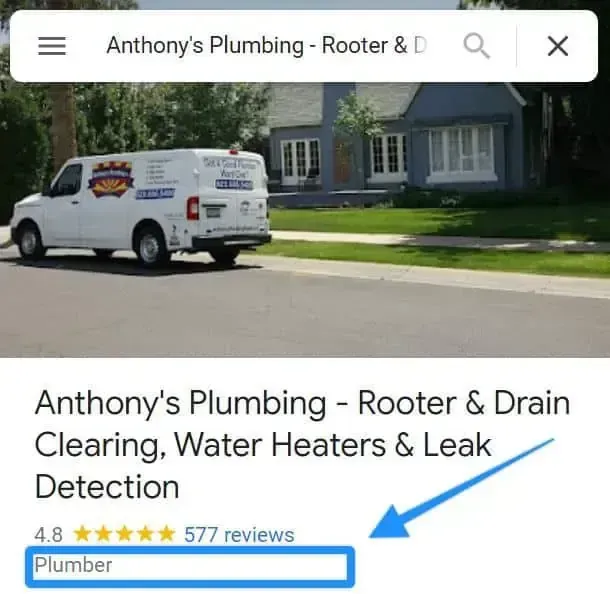Click the middle gold rating star
610x594 pixels.
coord(124,533)
